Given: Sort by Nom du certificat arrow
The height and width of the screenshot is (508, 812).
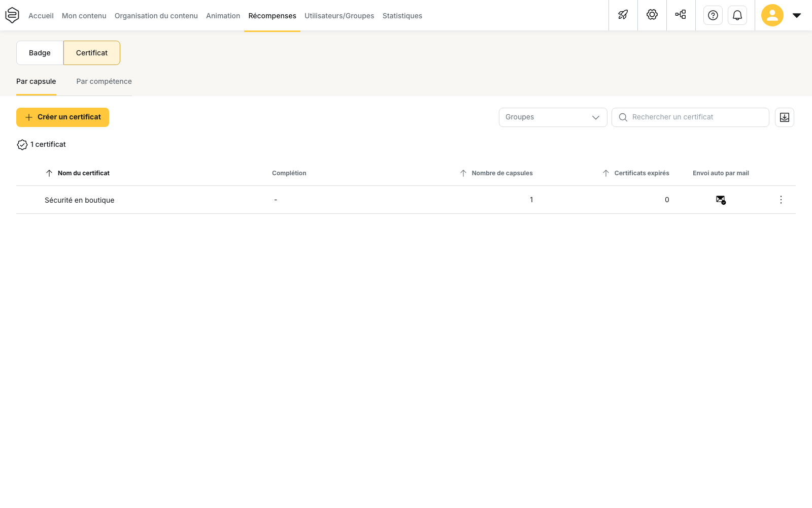Looking at the screenshot, I should [x=49, y=173].
